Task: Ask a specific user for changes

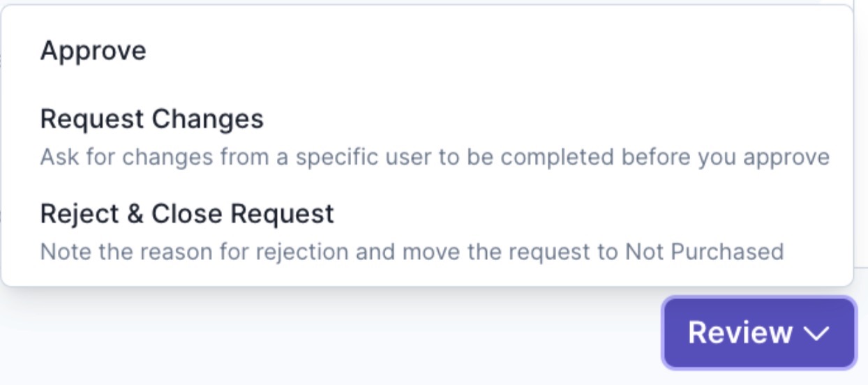Action: pyautogui.click(x=427, y=137)
